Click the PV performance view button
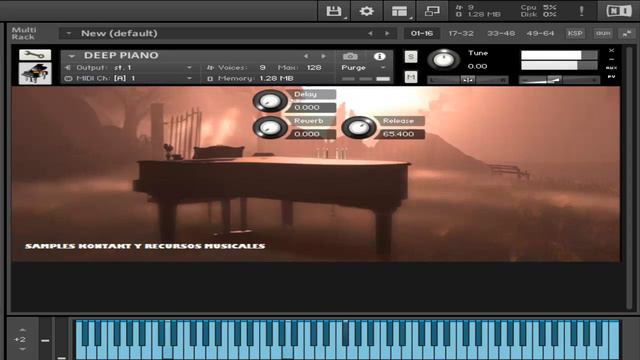The height and width of the screenshot is (360, 640). (611, 77)
